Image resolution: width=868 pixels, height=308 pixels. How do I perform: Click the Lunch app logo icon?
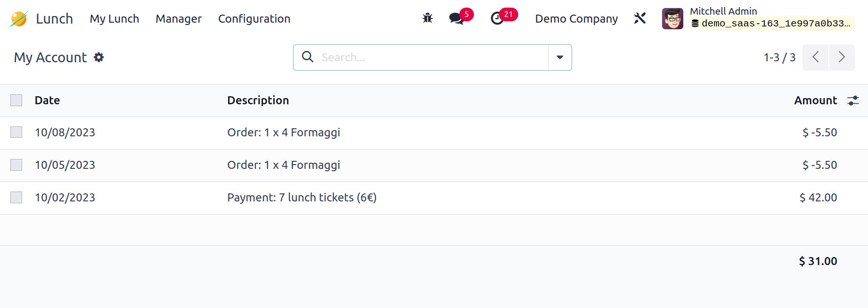[19, 19]
